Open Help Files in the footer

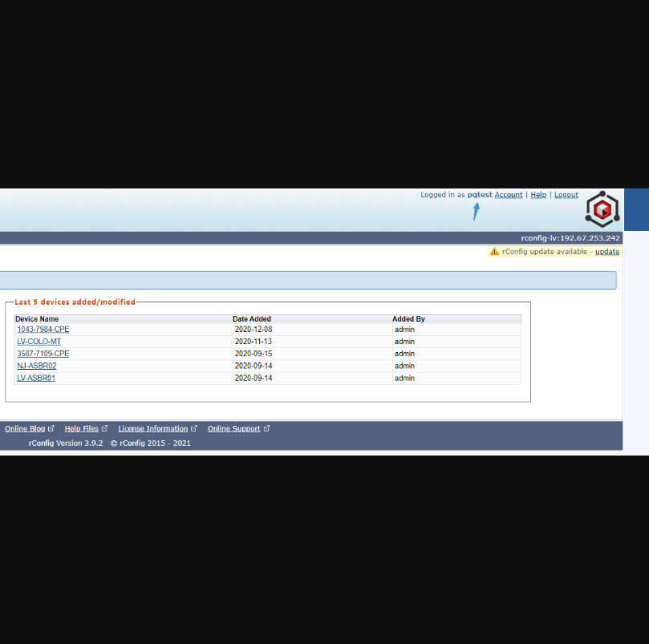coord(81,429)
